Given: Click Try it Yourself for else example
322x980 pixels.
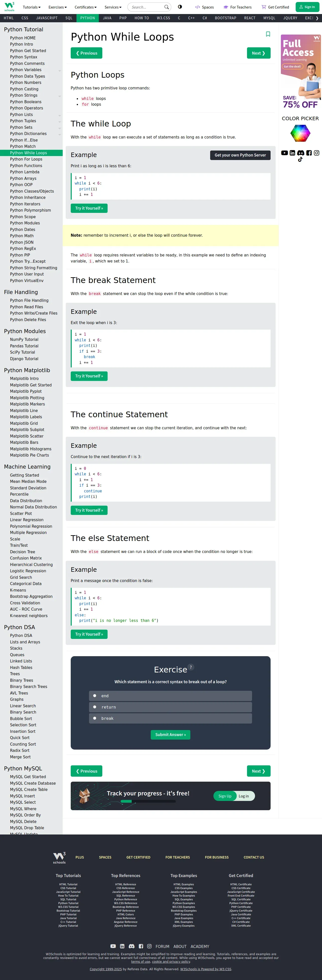Looking at the screenshot, I should pyautogui.click(x=89, y=634).
